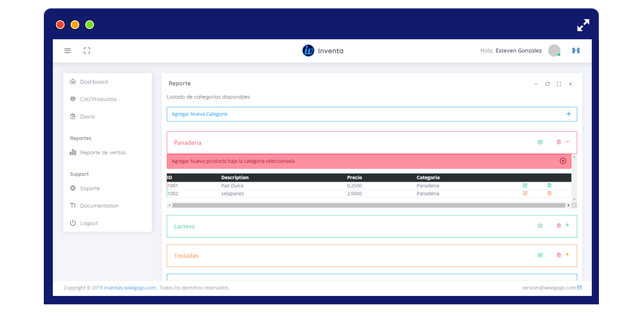Open the inventas.wiwigogo.com footer link
This screenshot has width=644, height=314.
click(x=130, y=288)
